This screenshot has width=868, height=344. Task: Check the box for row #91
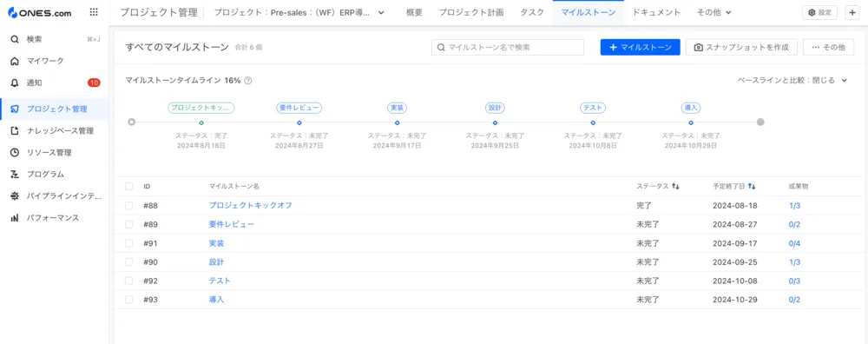click(x=129, y=243)
